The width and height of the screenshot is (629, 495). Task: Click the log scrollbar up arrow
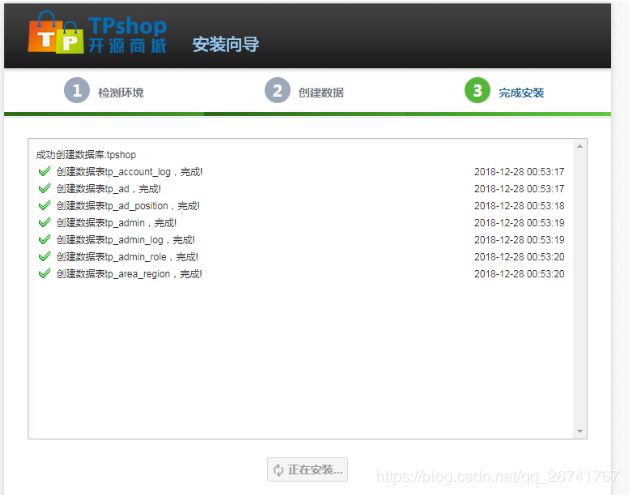580,147
